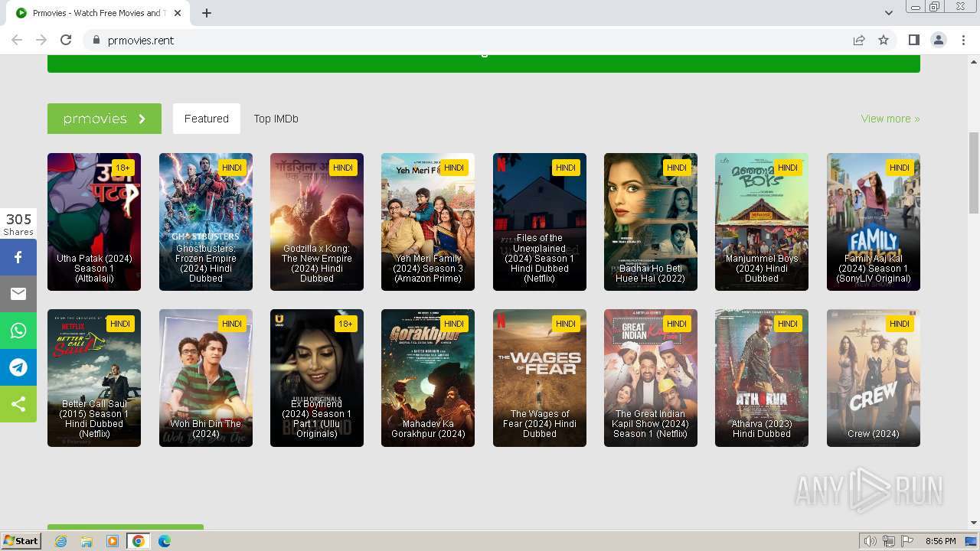Open Mahadev Ka Gorakhpur poster
This screenshot has width=980, height=551.
coord(428,378)
